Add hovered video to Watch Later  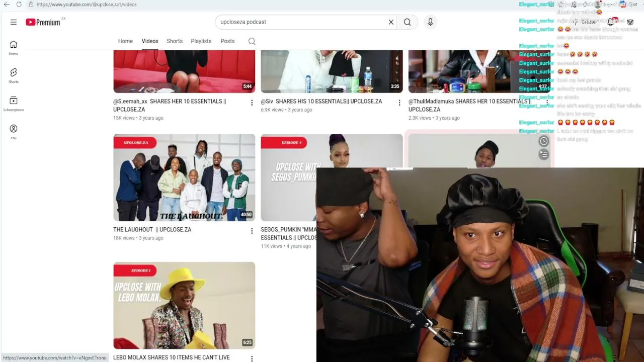point(544,141)
